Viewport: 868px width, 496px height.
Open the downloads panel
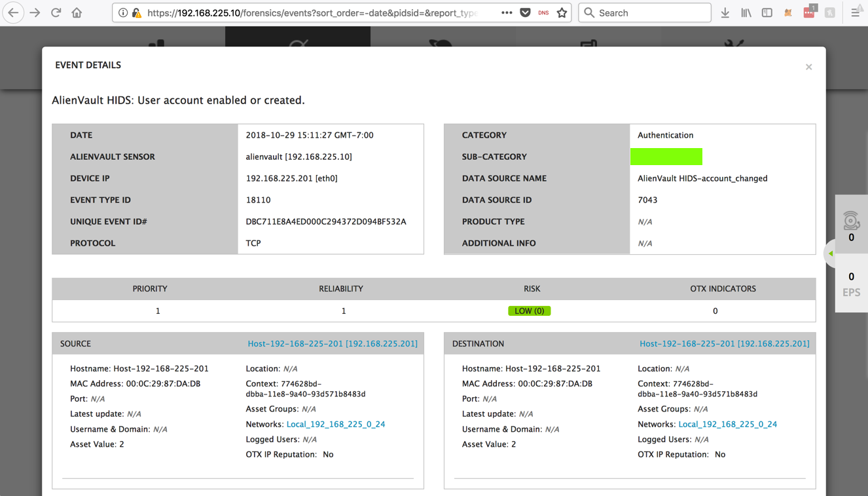(725, 12)
